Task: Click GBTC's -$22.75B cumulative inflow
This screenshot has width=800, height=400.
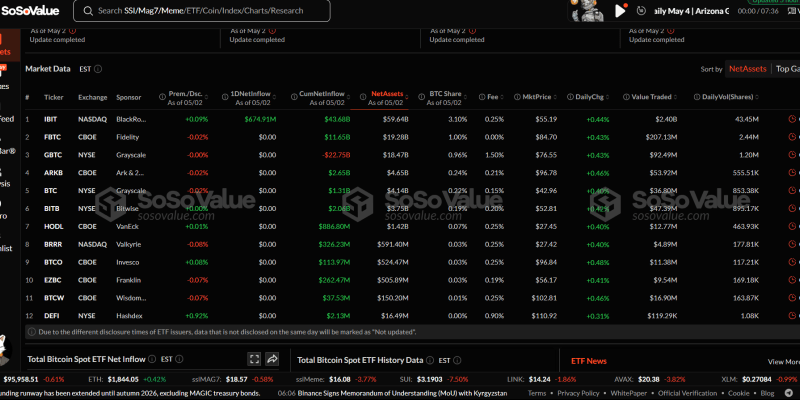Action: (336, 155)
